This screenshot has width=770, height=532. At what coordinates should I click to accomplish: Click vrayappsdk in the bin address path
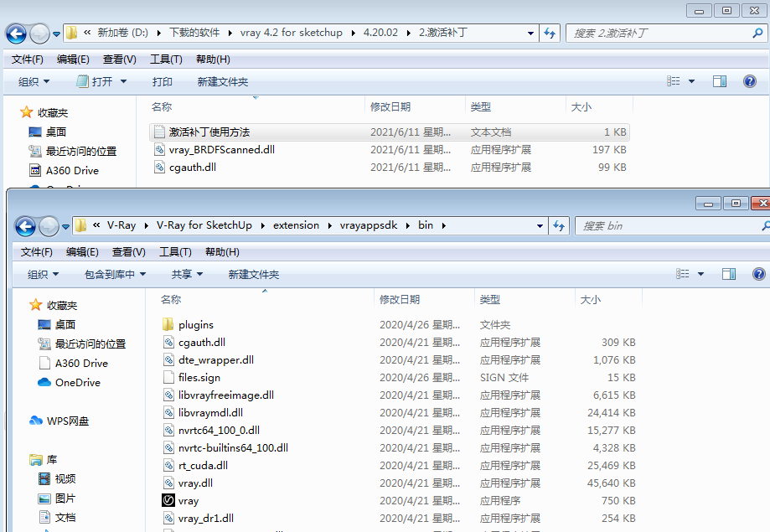coord(369,225)
